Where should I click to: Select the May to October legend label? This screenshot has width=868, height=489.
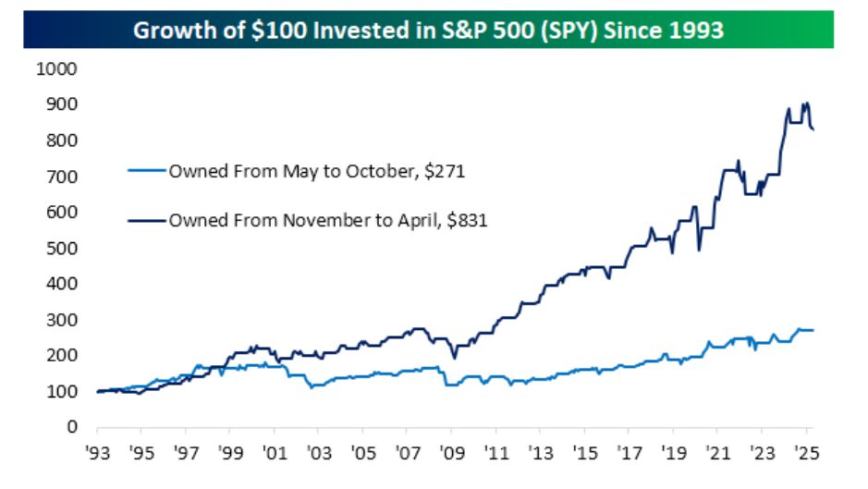[x=317, y=171]
